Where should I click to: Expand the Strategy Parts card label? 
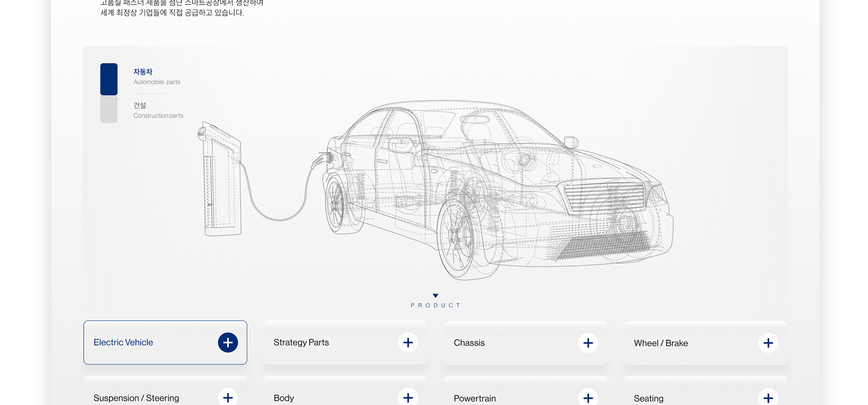(301, 343)
